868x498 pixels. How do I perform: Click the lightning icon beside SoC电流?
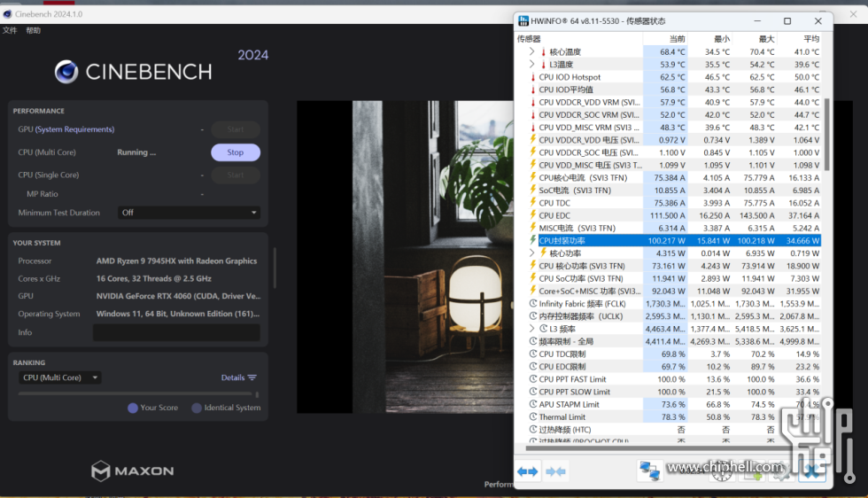pyautogui.click(x=533, y=190)
